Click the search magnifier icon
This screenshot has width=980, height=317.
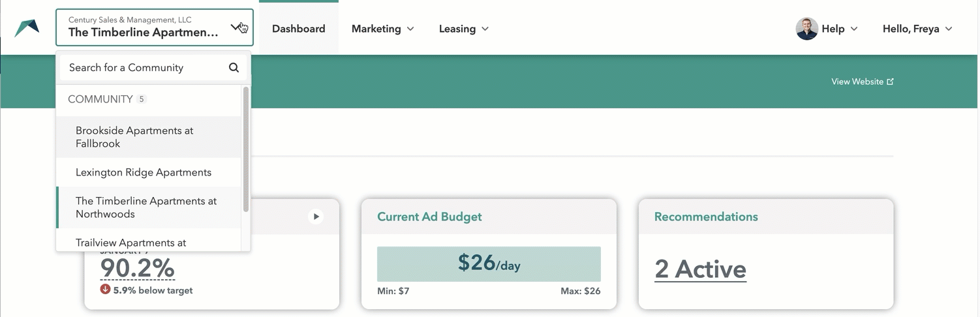click(234, 68)
